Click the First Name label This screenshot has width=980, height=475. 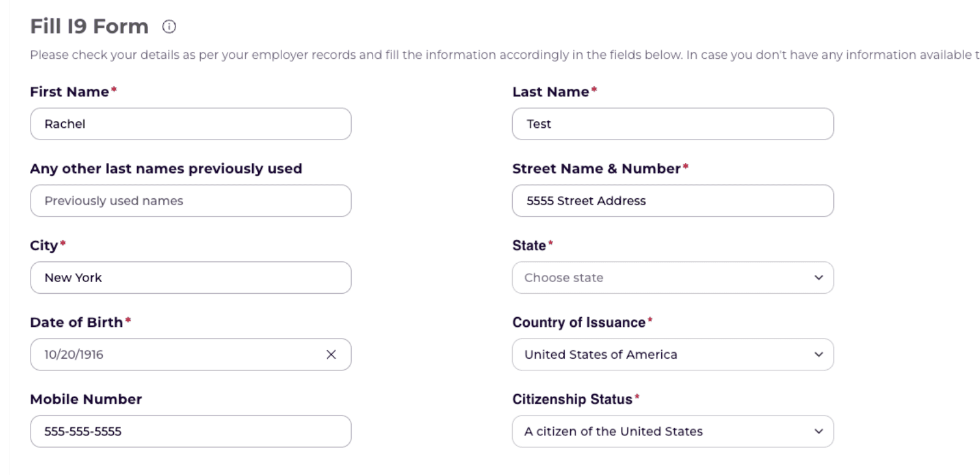(x=70, y=92)
